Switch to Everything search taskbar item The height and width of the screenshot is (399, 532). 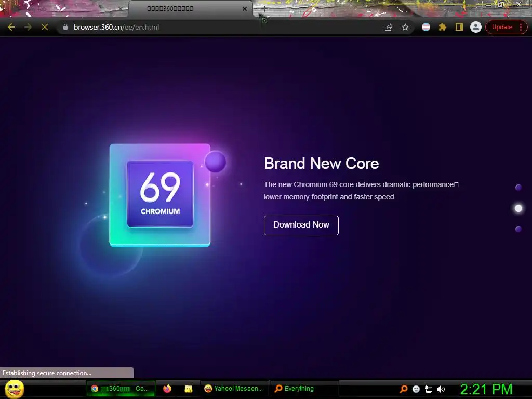pos(304,389)
